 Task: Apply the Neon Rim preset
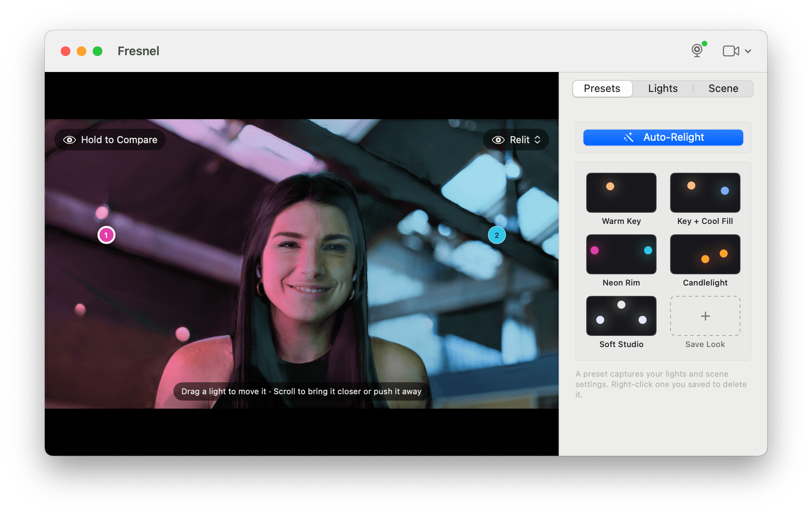coord(621,254)
